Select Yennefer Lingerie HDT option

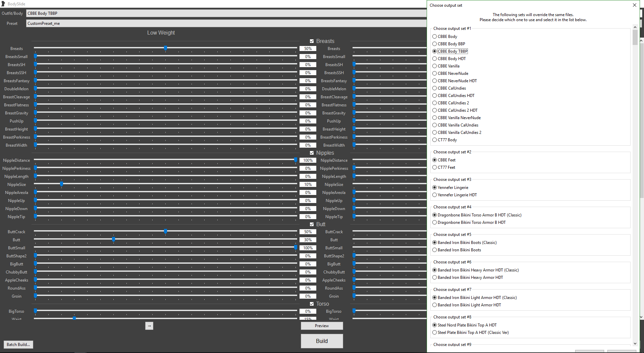(435, 195)
